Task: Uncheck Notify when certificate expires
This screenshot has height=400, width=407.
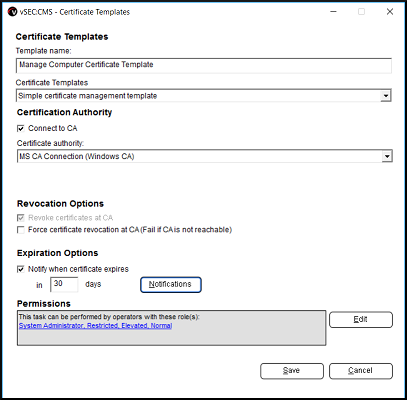Action: [x=21, y=269]
